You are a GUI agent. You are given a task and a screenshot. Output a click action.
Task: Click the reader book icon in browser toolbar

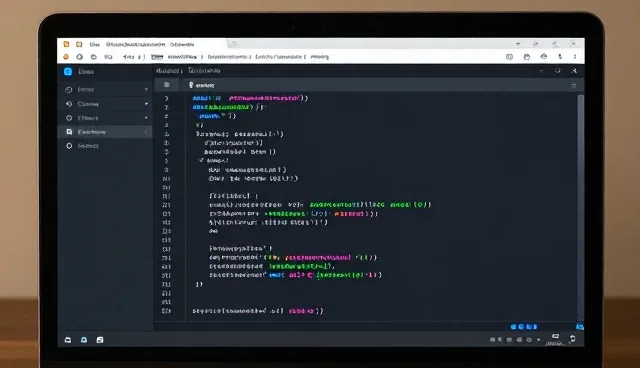pyautogui.click(x=509, y=57)
